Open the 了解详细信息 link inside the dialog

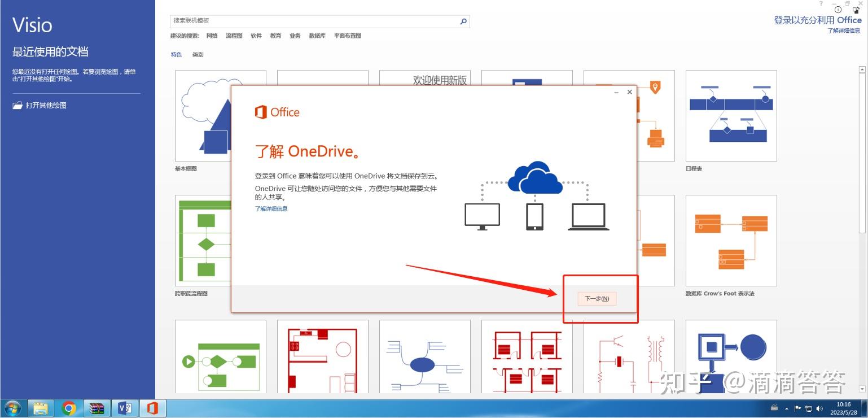[x=271, y=208]
